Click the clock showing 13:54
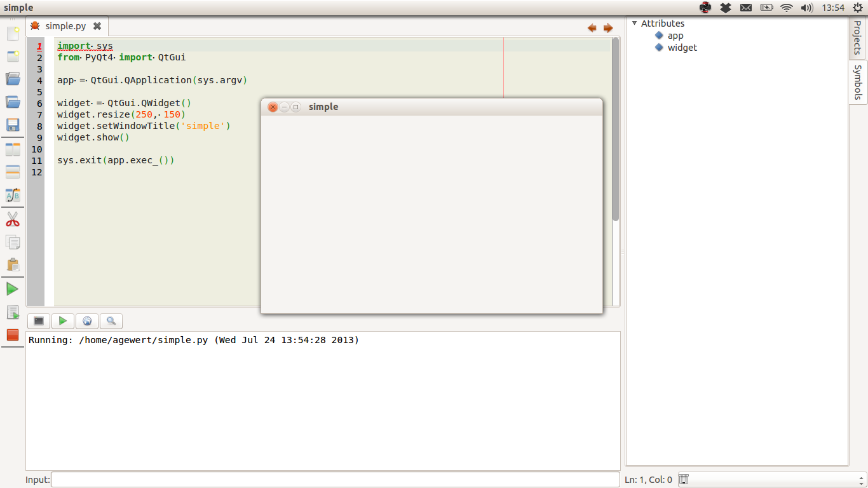The width and height of the screenshot is (868, 488). pos(832,8)
